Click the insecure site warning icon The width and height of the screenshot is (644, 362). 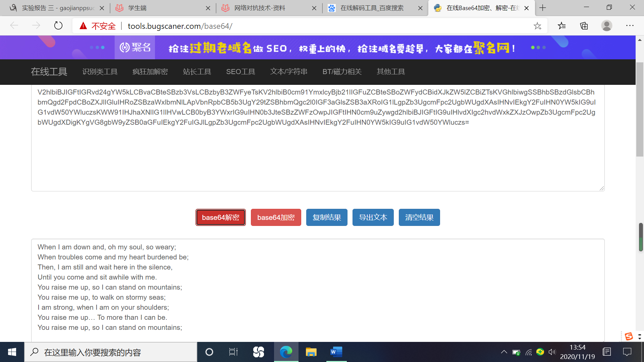pos(83,26)
